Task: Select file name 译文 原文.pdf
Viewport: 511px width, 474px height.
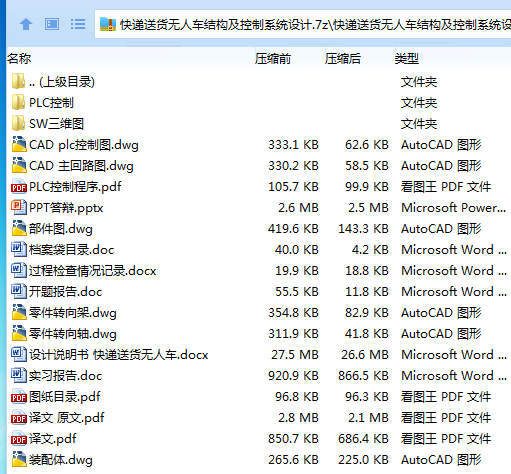Action: pyautogui.click(x=67, y=418)
